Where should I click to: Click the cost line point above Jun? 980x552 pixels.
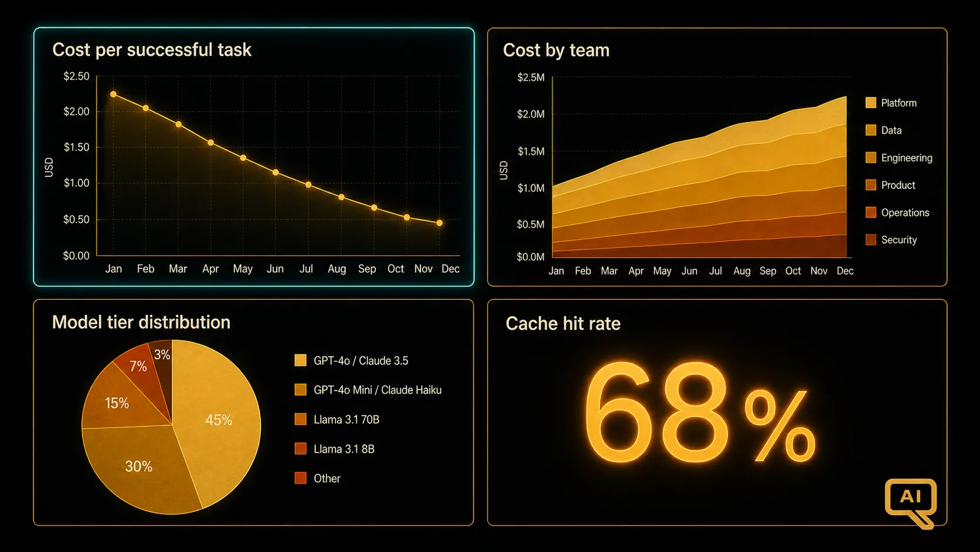click(x=275, y=172)
